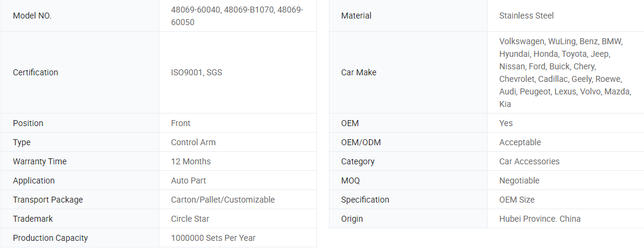Screen dimensions: 644x248
Task: Select the OEM/ODM Acceptable value
Action: click(x=520, y=142)
